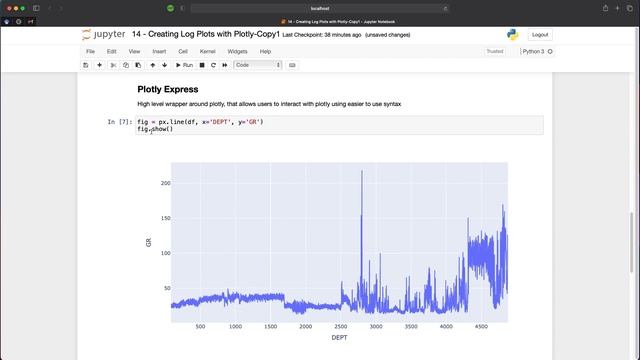Image resolution: width=640 pixels, height=360 pixels.
Task: Click the Last Checkpoint status text
Action: point(322,35)
